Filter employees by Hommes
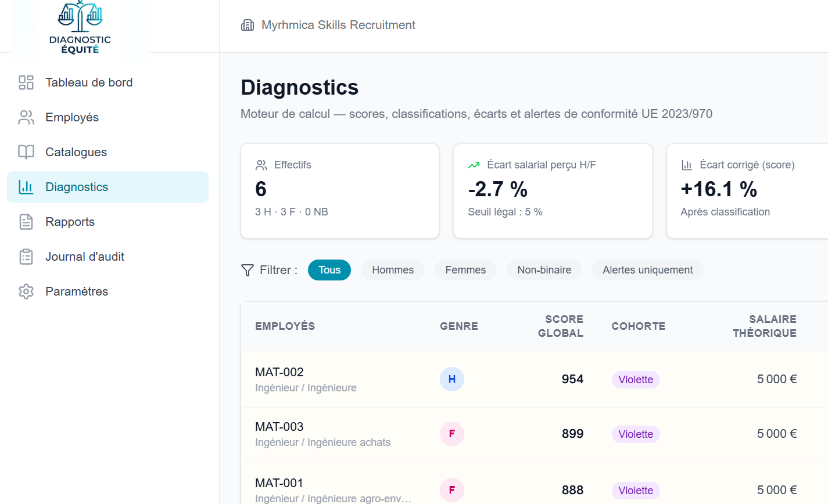The width and height of the screenshot is (828, 504). tap(393, 270)
